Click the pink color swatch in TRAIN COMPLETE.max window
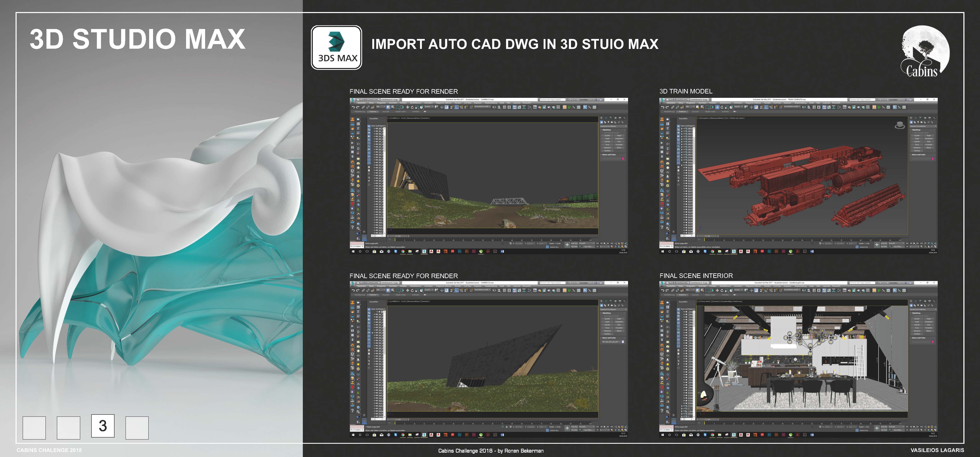 point(933,159)
